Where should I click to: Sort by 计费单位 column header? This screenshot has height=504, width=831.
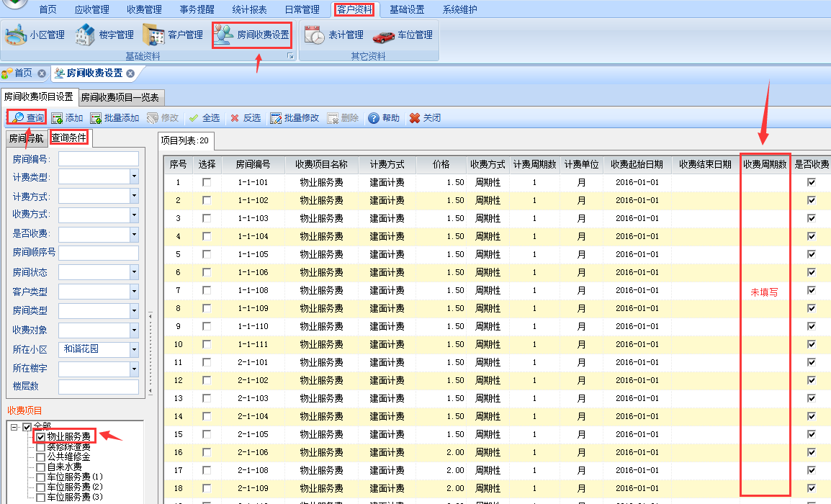581,165
